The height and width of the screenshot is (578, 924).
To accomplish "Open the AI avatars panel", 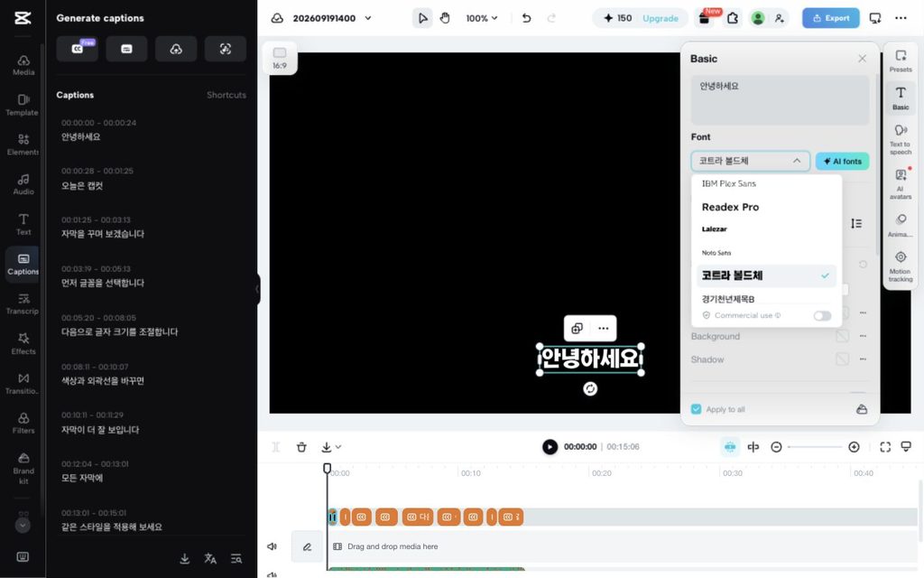I will pos(900,184).
